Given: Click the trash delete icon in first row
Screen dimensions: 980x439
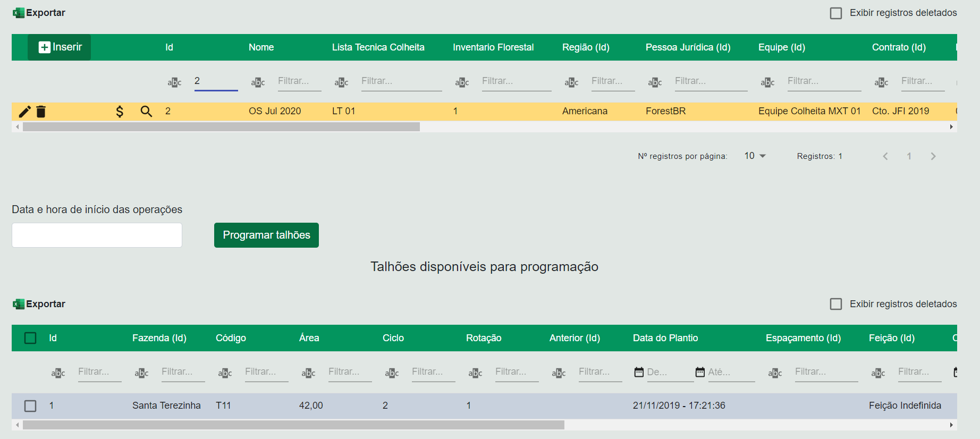Looking at the screenshot, I should click(41, 112).
